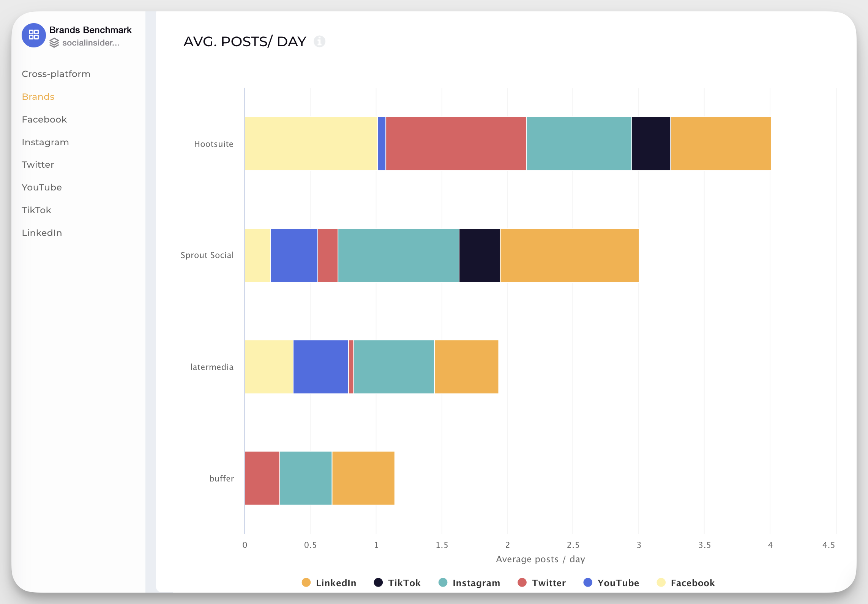Click Hootsuite's thin blue YouTube segment
868x604 pixels.
coord(382,143)
